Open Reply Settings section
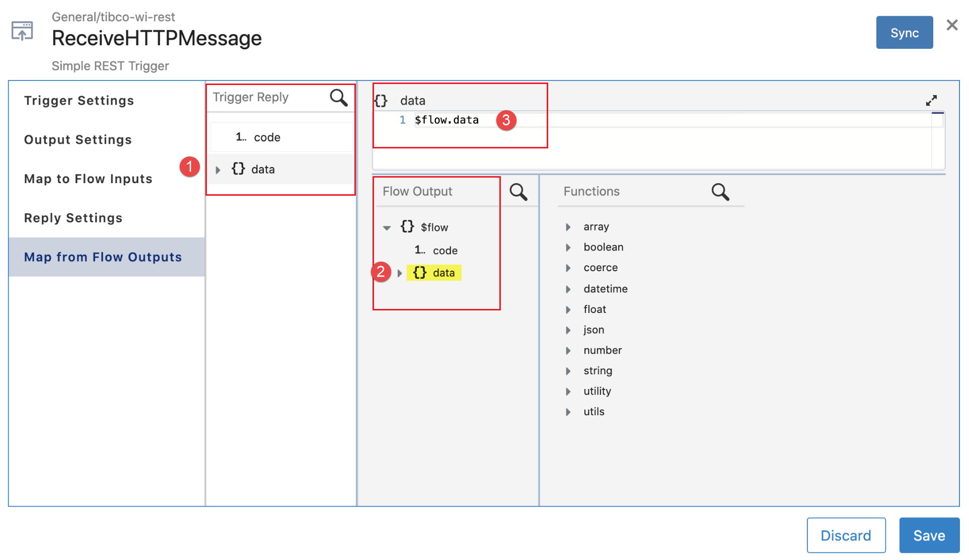969x560 pixels. [x=73, y=218]
